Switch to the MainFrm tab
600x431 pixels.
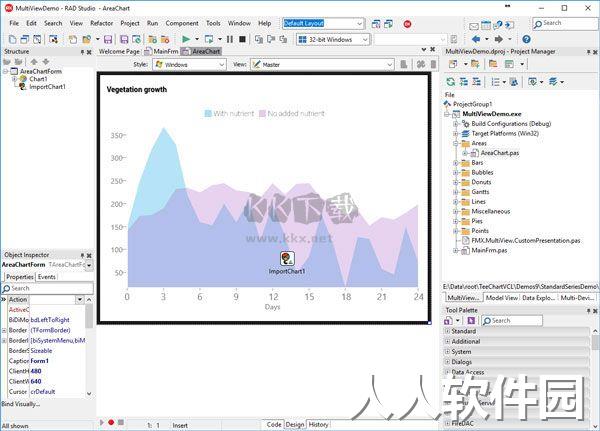point(161,51)
